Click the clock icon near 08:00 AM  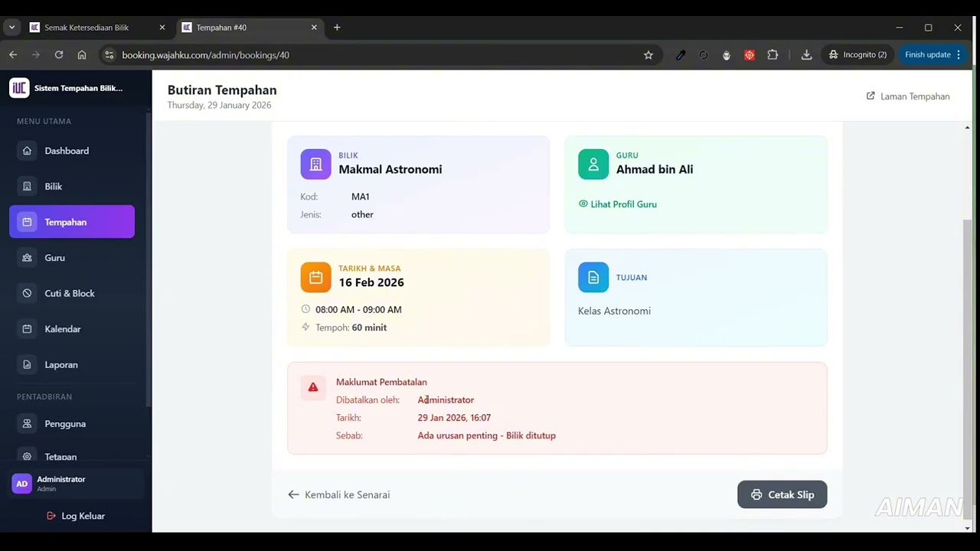pos(305,309)
